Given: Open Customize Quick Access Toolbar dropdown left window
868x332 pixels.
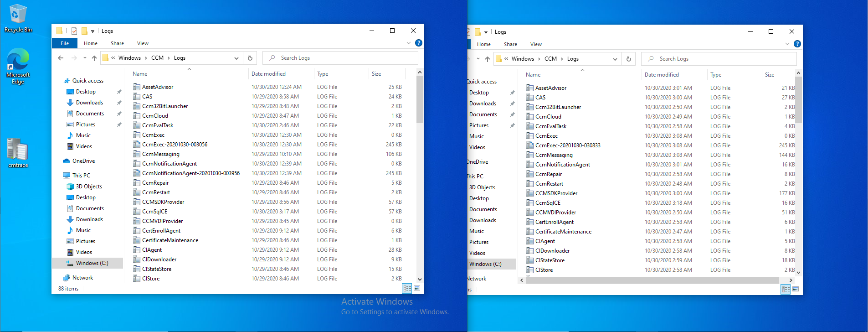Looking at the screenshot, I should [x=92, y=31].
